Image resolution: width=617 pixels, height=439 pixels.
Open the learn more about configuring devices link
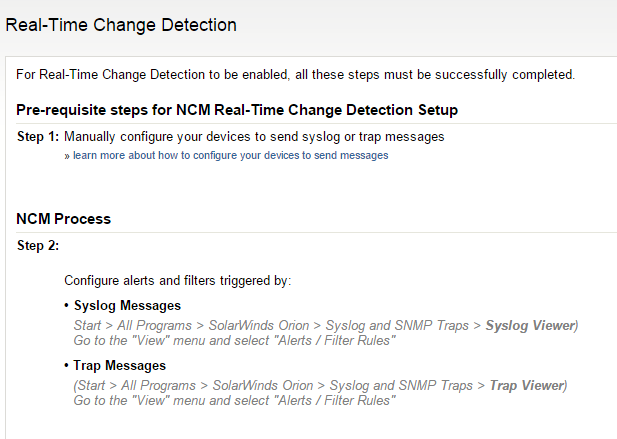(x=230, y=156)
